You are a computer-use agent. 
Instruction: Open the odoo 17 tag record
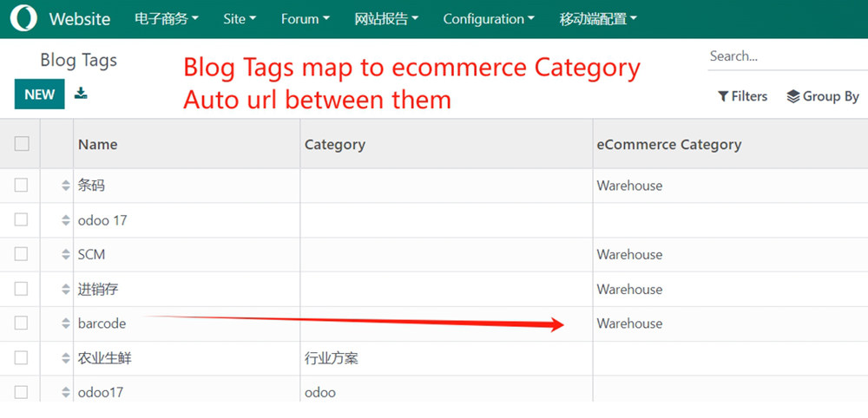102,220
